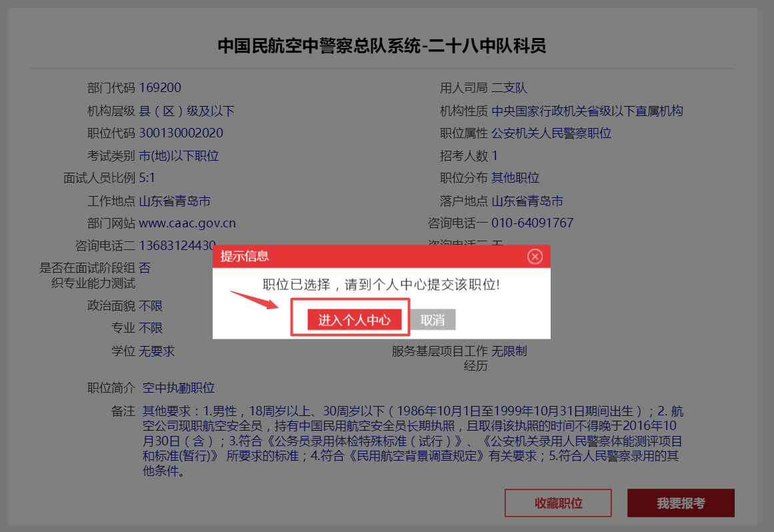Click the 用人司局 value 二支队
Image resolution: width=774 pixels, height=532 pixels.
[x=509, y=88]
